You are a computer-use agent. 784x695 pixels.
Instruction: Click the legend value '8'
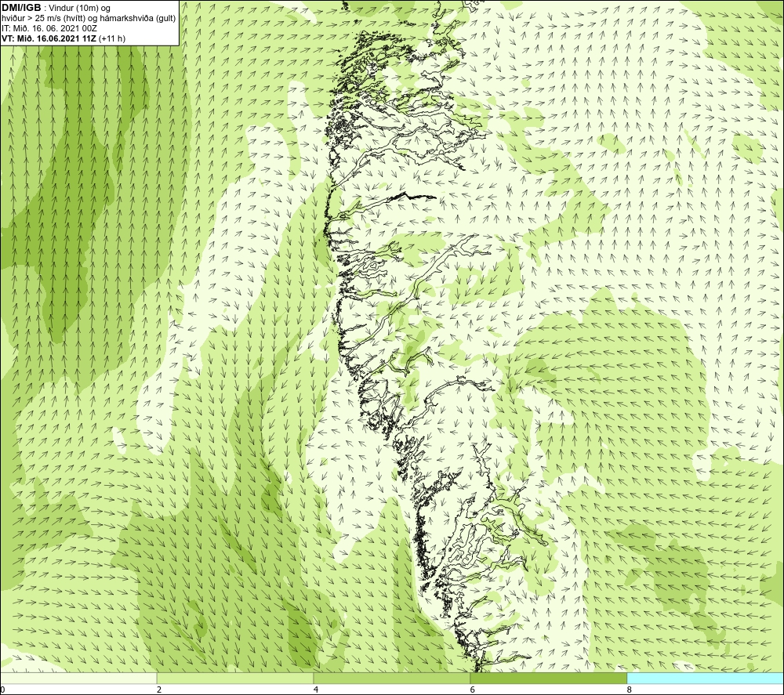[629, 690]
